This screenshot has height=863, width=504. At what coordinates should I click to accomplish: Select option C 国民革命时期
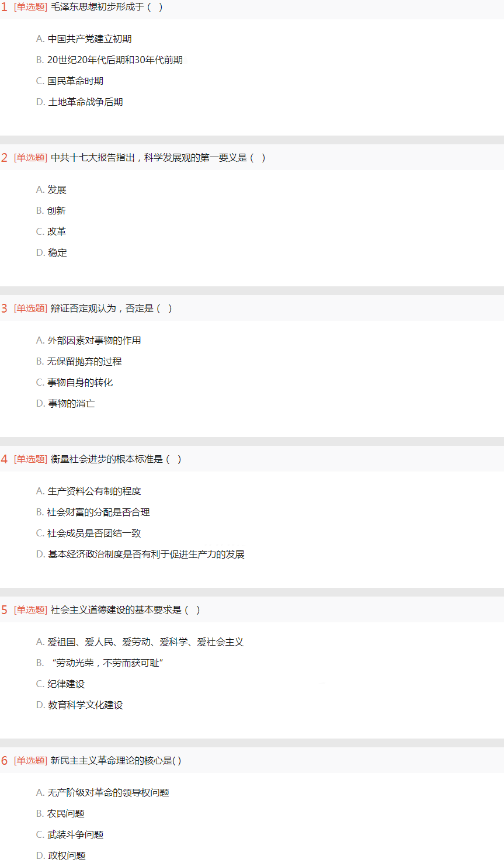point(70,81)
